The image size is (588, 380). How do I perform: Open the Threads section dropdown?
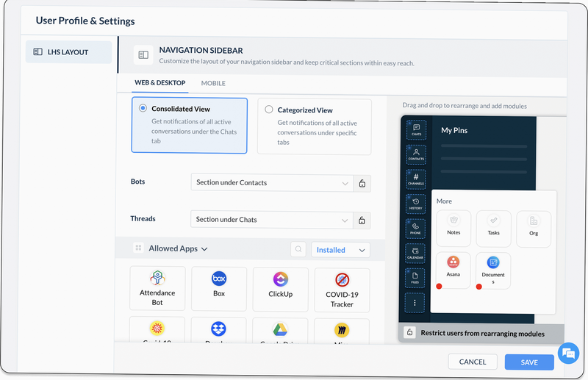tap(272, 220)
